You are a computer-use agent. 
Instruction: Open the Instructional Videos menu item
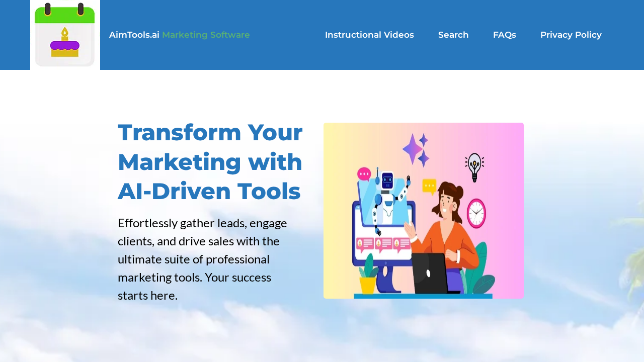pos(369,35)
